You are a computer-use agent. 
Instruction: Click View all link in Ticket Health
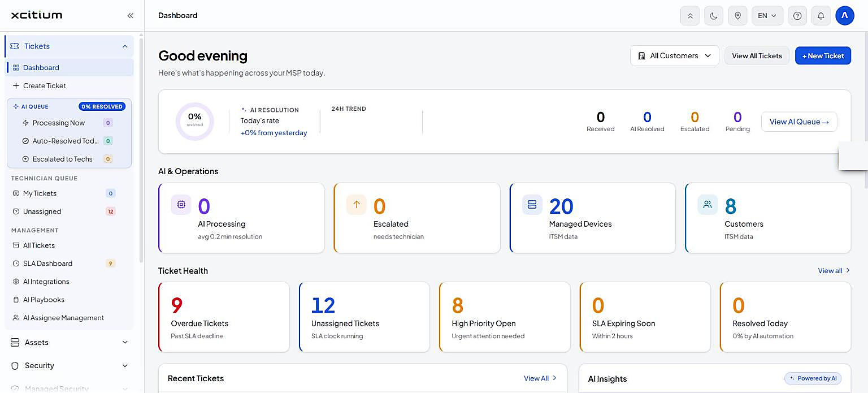pos(834,271)
